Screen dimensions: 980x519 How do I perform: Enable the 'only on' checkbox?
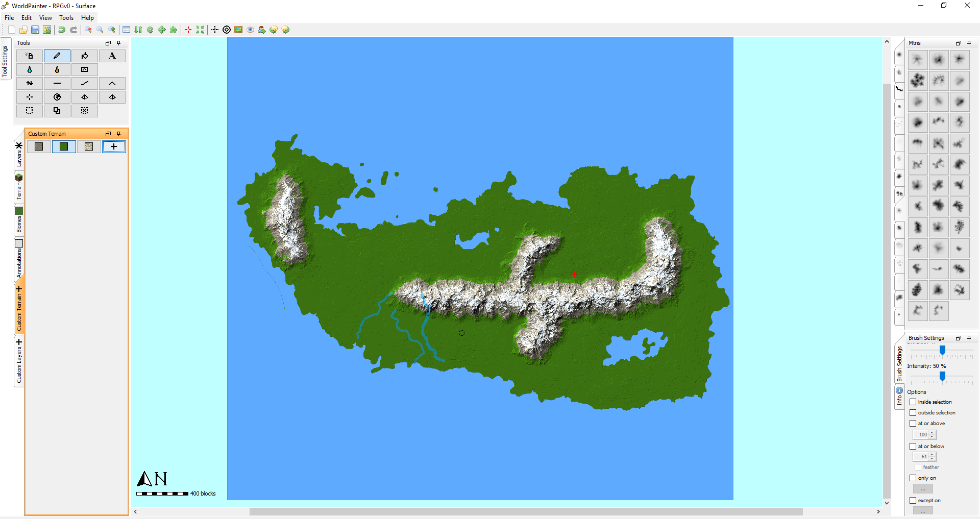pos(913,478)
